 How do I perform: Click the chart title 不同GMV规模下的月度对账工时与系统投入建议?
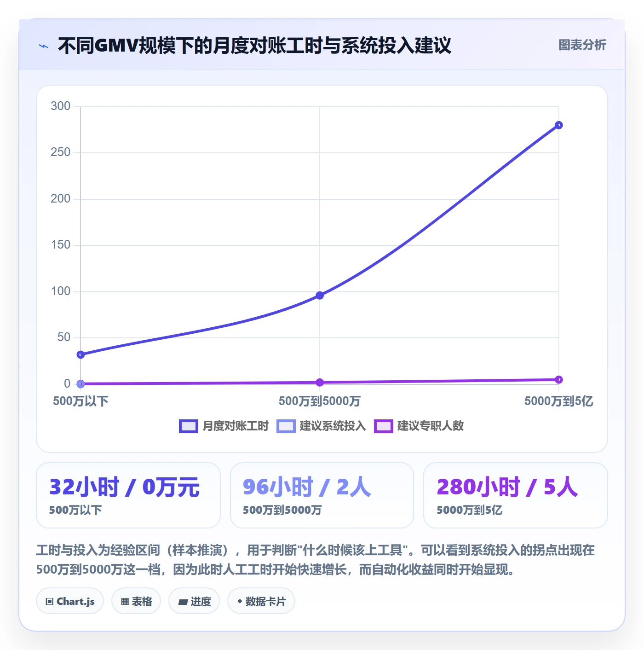coord(254,46)
